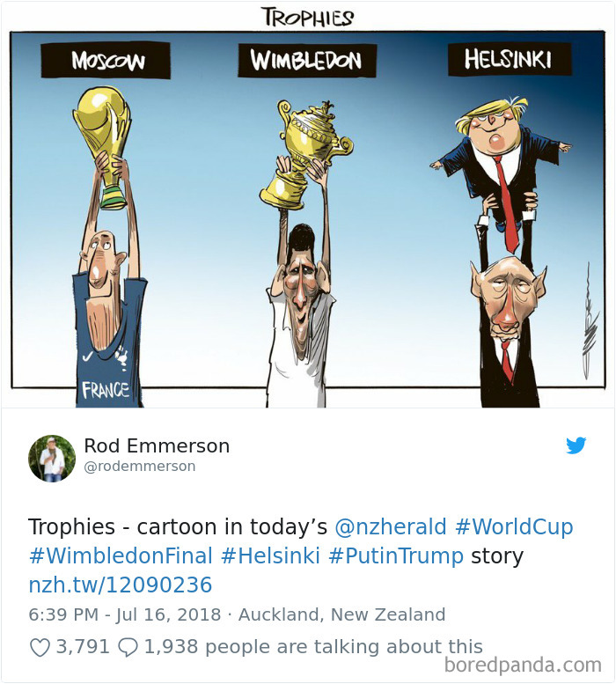The width and height of the screenshot is (616, 684).
Task: Like the tweet with the heart icon
Action: (40, 647)
